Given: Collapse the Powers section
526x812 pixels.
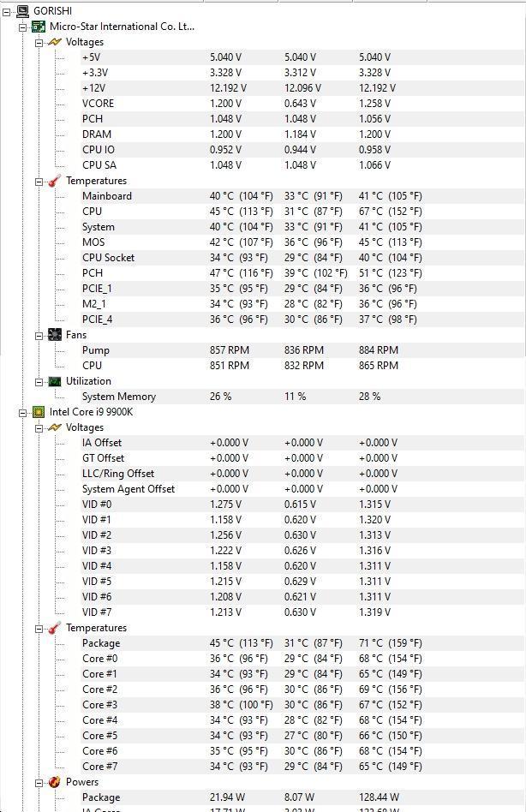Looking at the screenshot, I should (x=39, y=782).
